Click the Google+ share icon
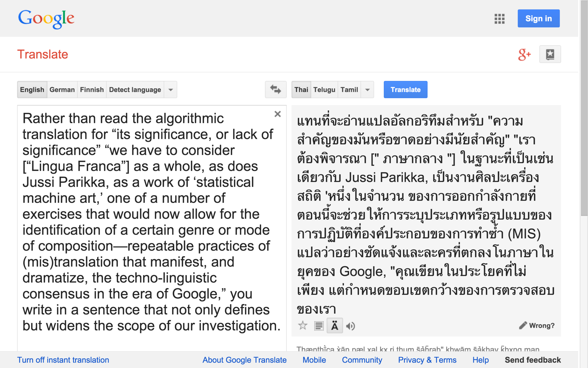588x368 pixels. (x=524, y=55)
